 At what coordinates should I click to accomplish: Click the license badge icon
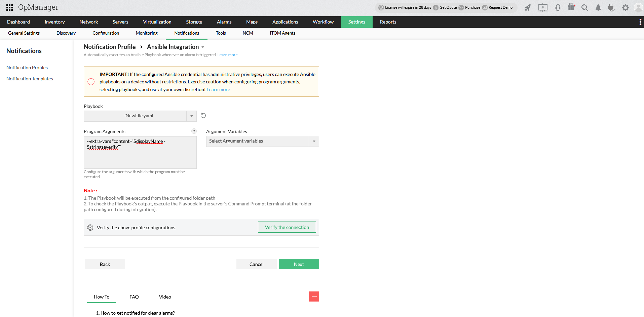tap(381, 7)
